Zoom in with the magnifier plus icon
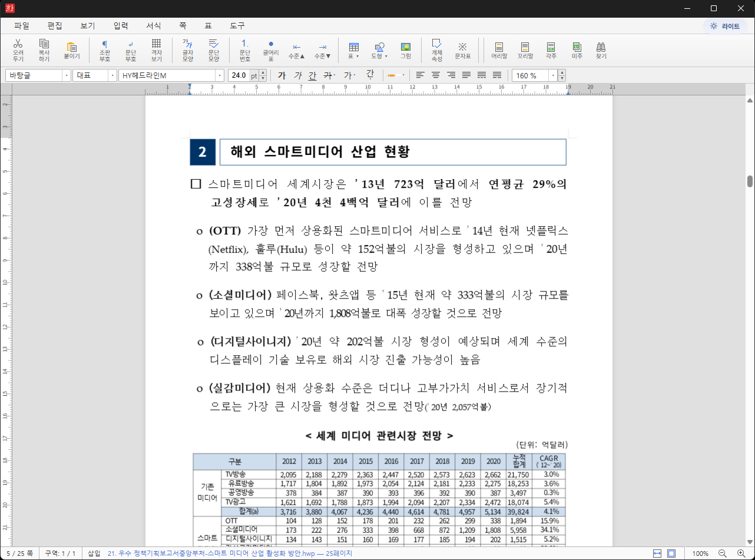The height and width of the screenshot is (560, 755). click(741, 554)
